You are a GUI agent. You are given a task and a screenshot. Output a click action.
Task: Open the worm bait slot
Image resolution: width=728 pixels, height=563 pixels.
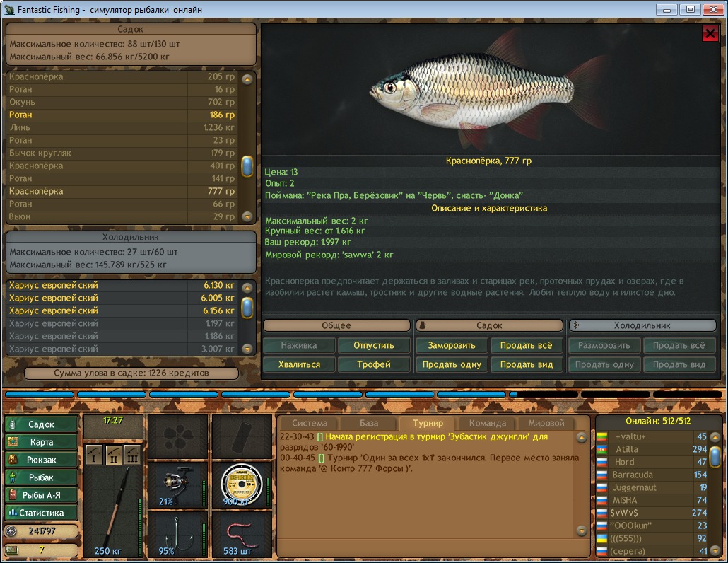(242, 534)
